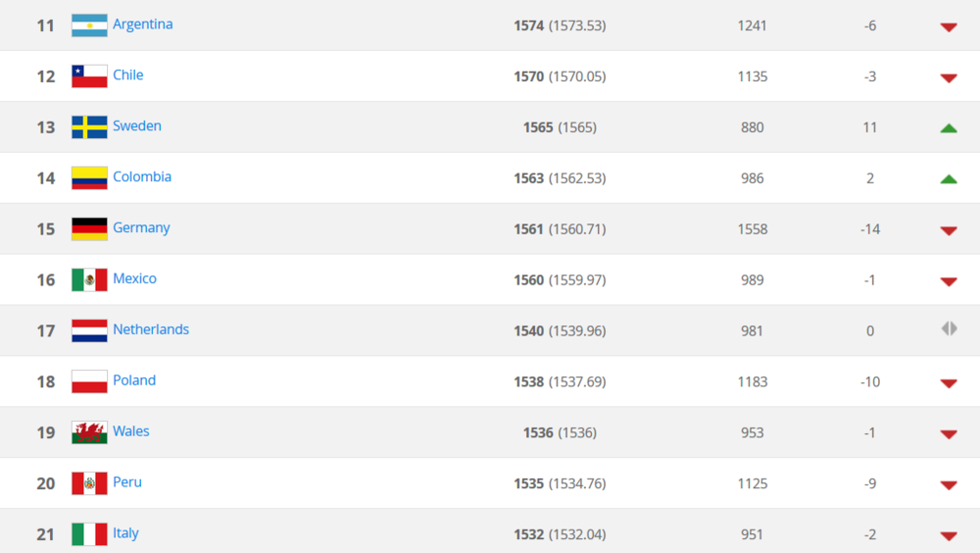Screen dimensions: 980x553
Task: Open the Italy team link
Action: tap(125, 533)
